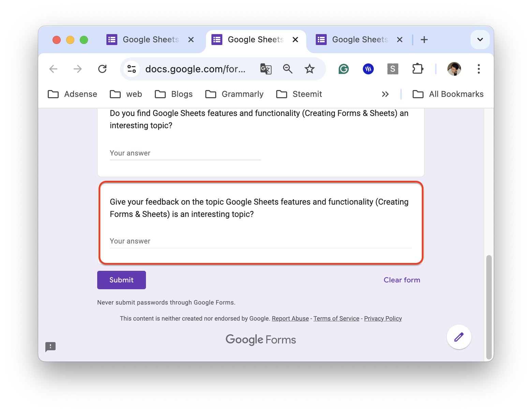532x412 pixels.
Task: Click the page vertical scrollbar thumb
Action: pos(489,307)
